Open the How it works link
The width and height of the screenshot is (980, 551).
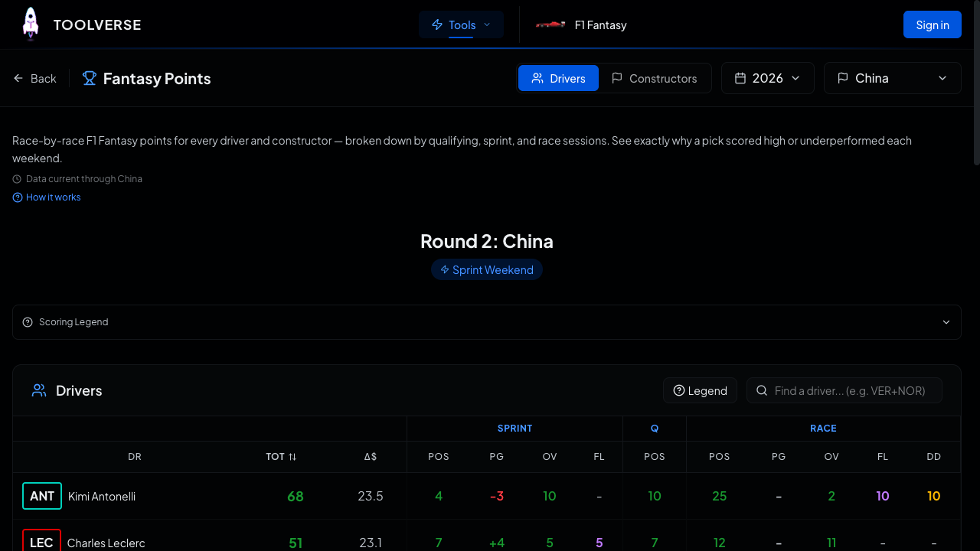(x=47, y=197)
